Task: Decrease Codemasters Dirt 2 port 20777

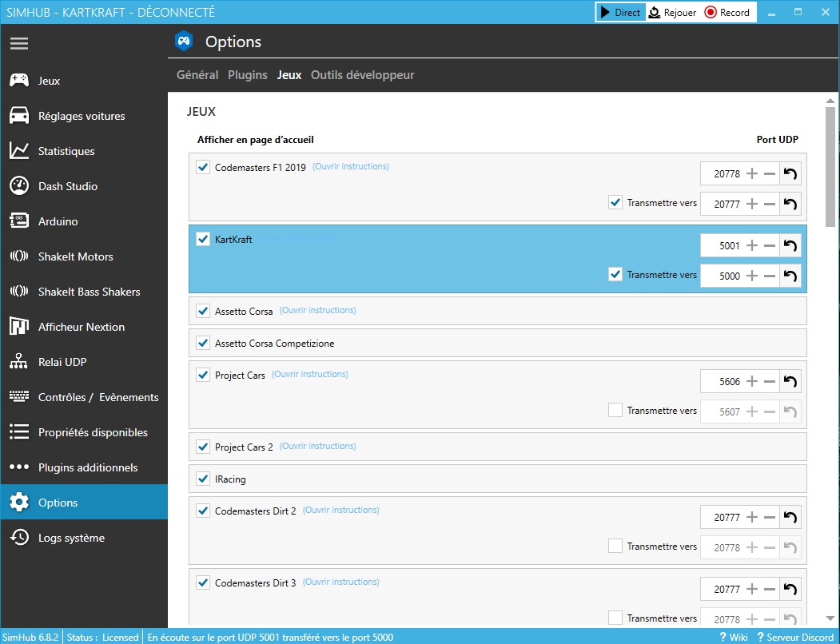Action: pyautogui.click(x=770, y=517)
